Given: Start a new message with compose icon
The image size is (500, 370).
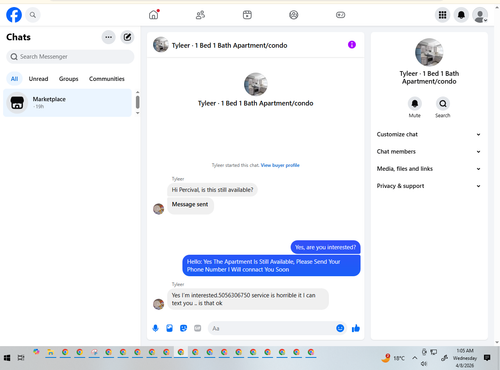Looking at the screenshot, I should pyautogui.click(x=127, y=37).
